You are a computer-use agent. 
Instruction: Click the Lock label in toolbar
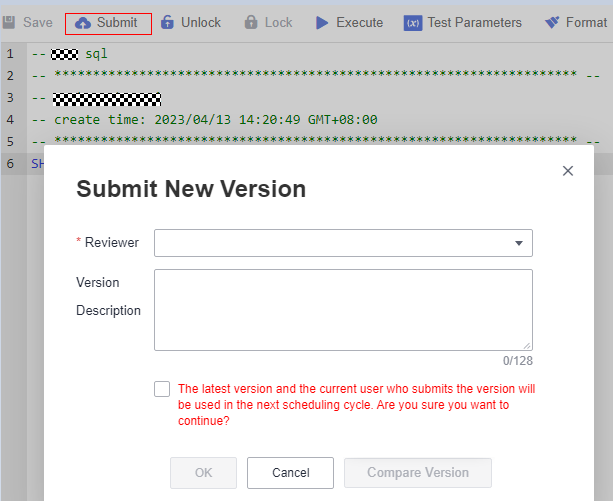278,23
